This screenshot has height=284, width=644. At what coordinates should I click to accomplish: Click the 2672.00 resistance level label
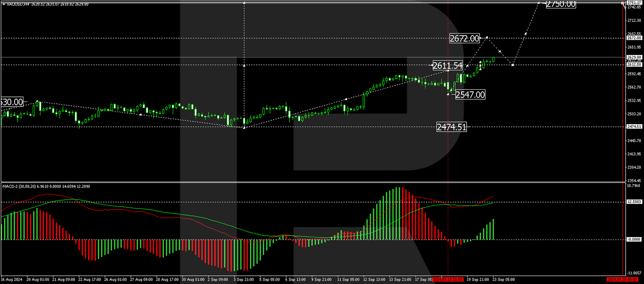pos(465,39)
